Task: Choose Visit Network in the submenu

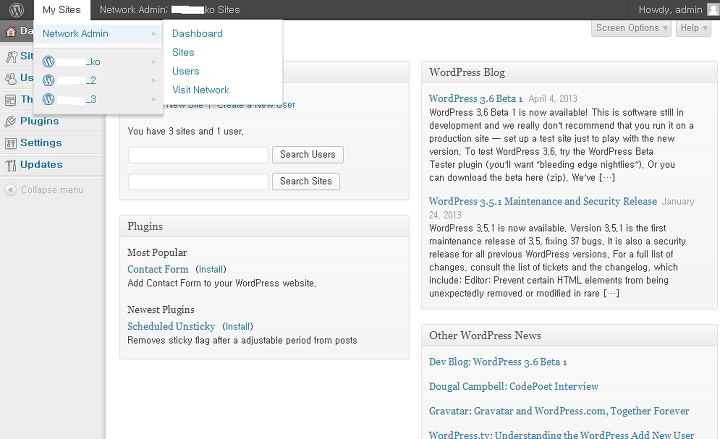Action: [x=201, y=90]
